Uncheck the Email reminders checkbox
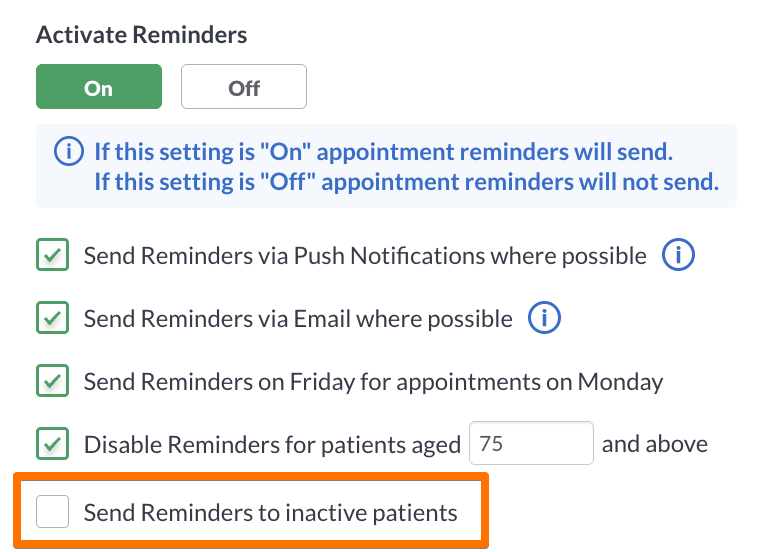The height and width of the screenshot is (552, 784). point(52,318)
